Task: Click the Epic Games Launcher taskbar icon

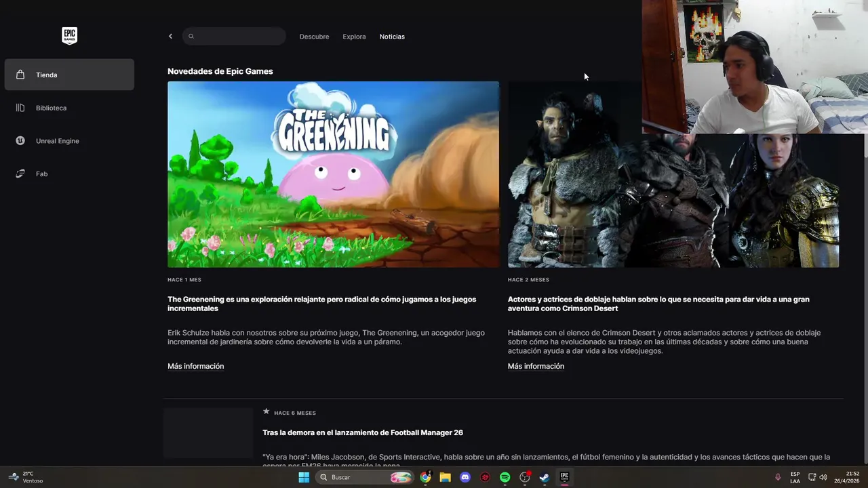Action: [x=564, y=477]
